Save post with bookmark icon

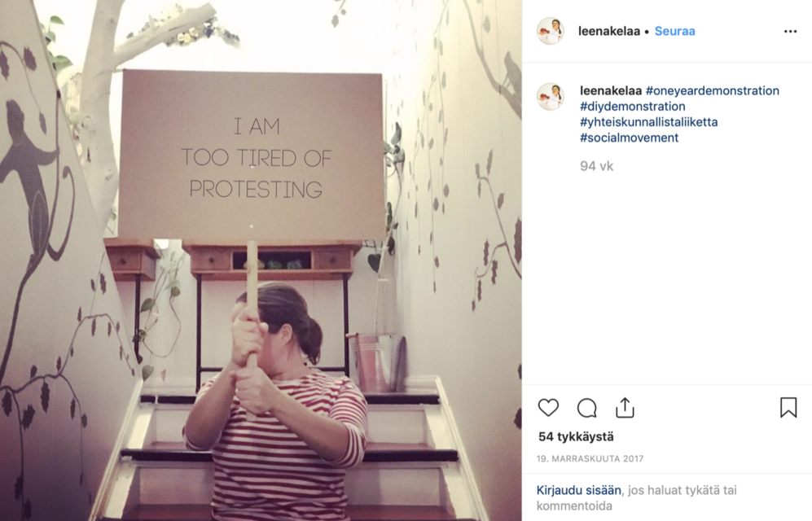(788, 407)
